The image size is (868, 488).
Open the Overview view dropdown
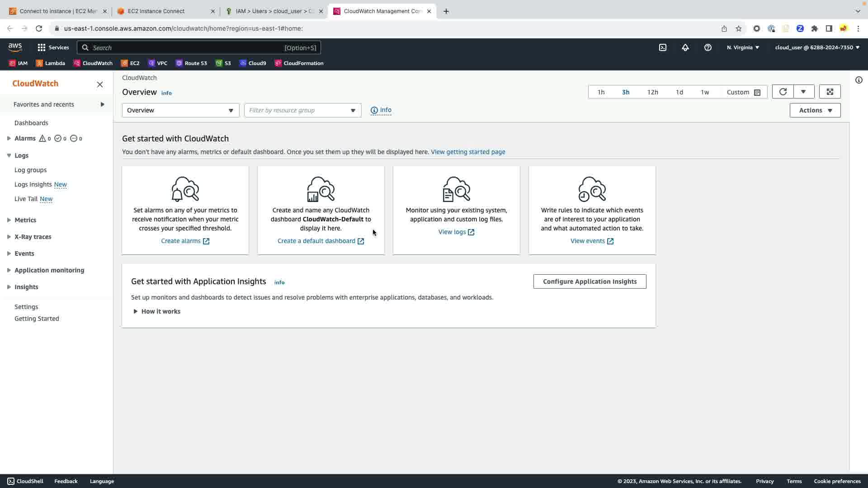pyautogui.click(x=180, y=110)
